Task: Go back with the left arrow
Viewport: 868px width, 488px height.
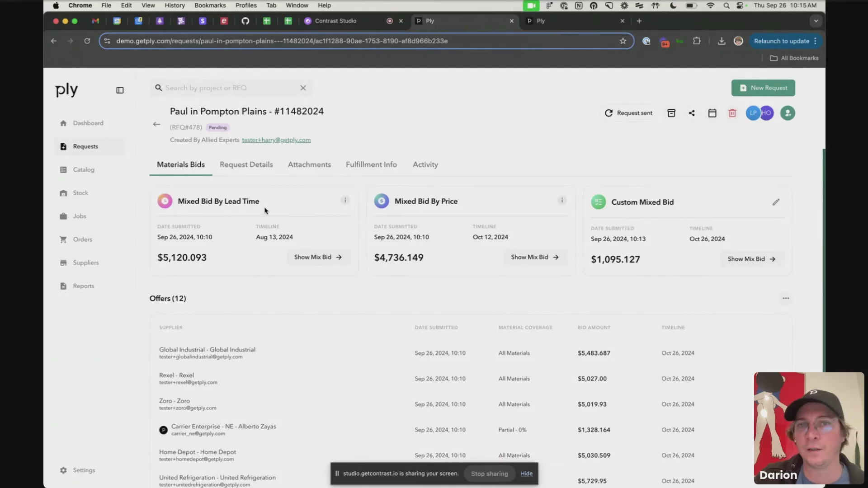Action: click(156, 124)
